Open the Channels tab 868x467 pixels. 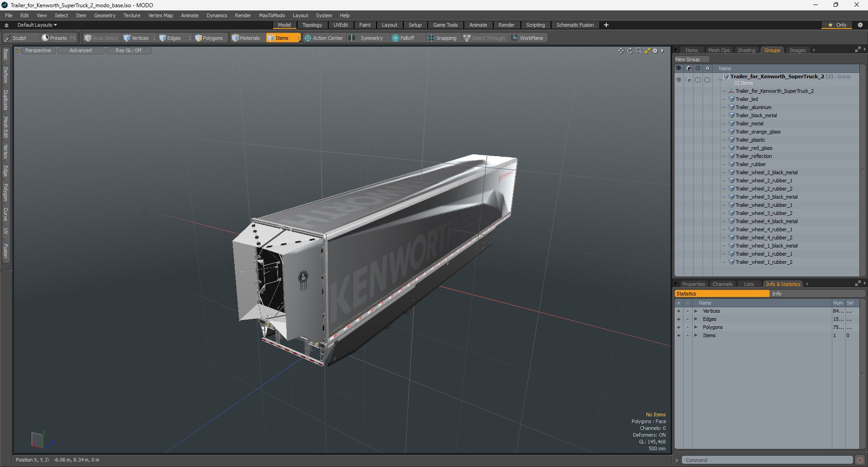coord(722,284)
